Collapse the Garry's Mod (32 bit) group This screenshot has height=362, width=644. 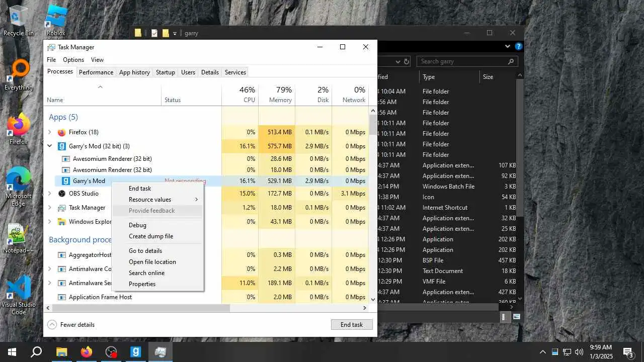click(49, 146)
